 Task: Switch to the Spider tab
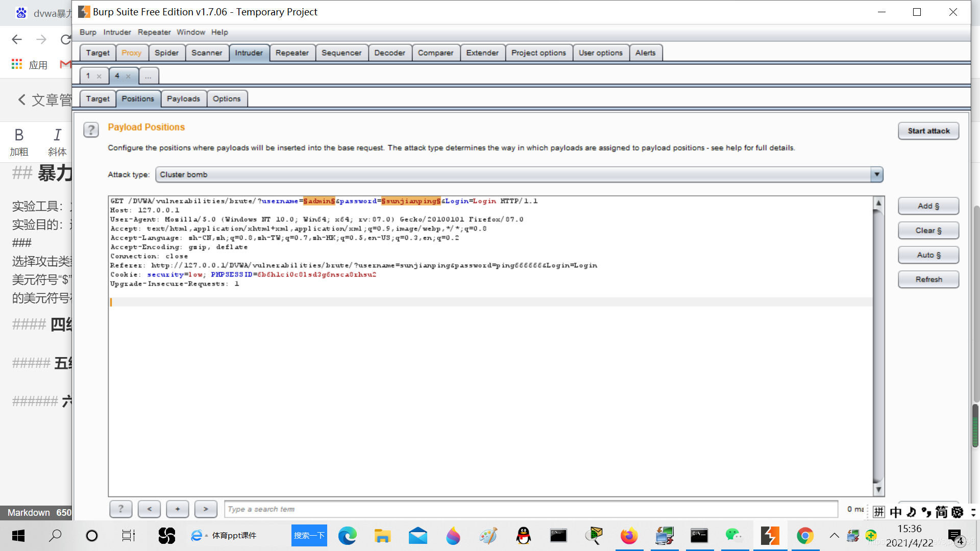(x=167, y=53)
